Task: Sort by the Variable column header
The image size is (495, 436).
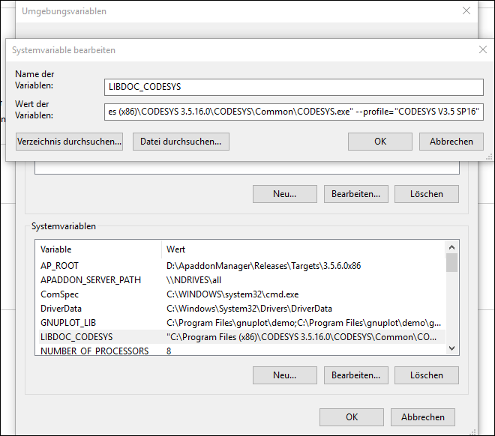Action: click(x=98, y=249)
